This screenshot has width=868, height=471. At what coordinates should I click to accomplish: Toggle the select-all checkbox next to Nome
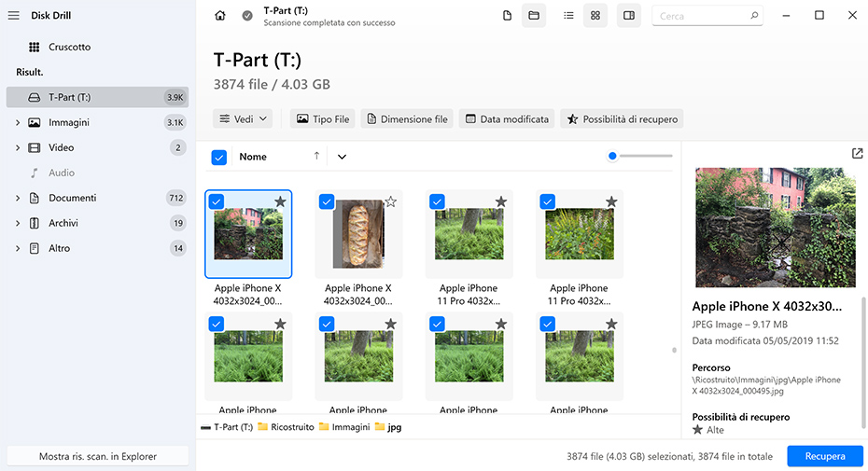click(x=219, y=157)
